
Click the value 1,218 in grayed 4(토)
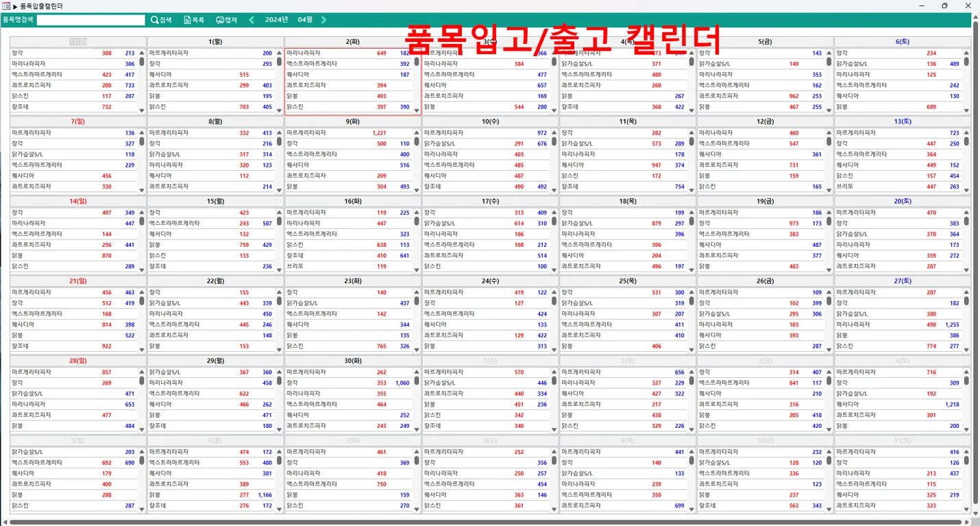click(952, 405)
